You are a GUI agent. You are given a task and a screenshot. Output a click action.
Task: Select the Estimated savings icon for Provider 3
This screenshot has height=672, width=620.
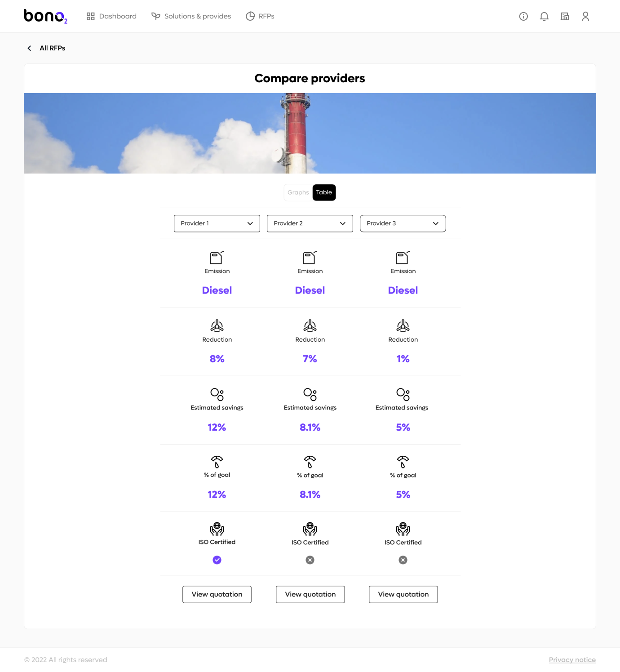403,394
